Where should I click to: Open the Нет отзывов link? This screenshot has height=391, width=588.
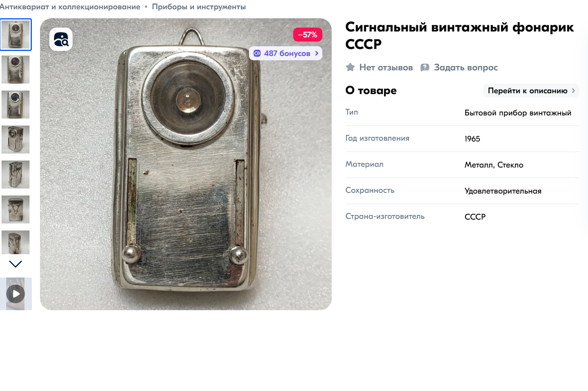386,67
